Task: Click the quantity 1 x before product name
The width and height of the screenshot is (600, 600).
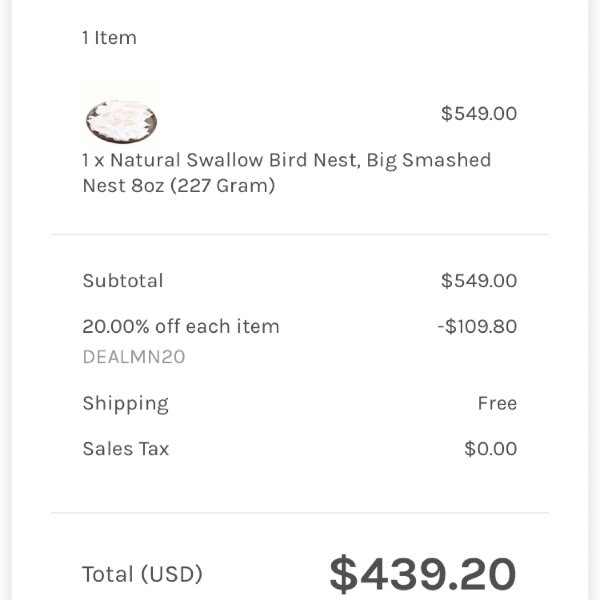Action: pyautogui.click(x=93, y=160)
